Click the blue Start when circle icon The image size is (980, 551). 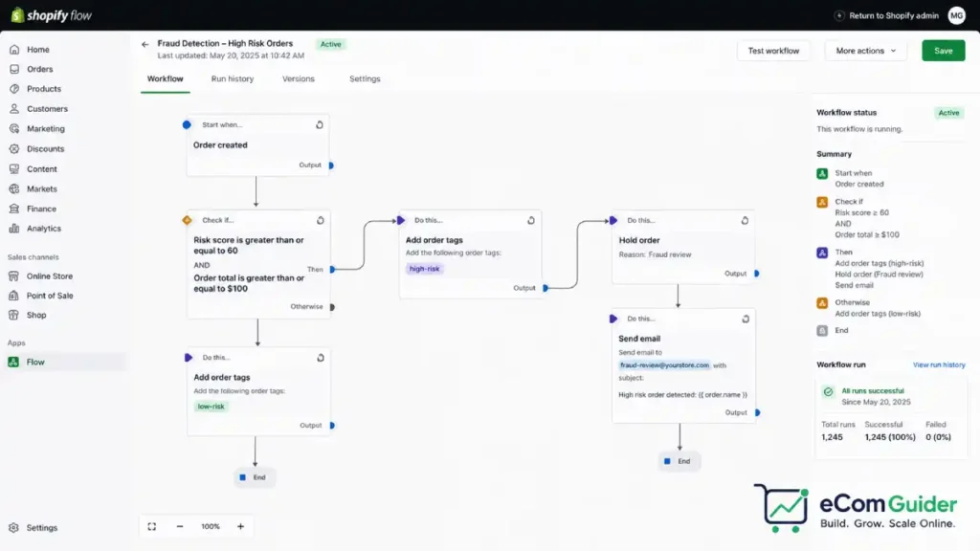point(187,125)
